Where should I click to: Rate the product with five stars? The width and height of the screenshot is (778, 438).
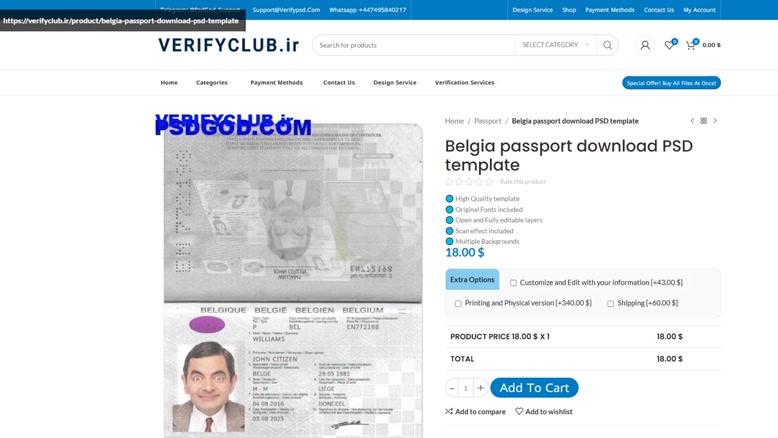(x=489, y=182)
